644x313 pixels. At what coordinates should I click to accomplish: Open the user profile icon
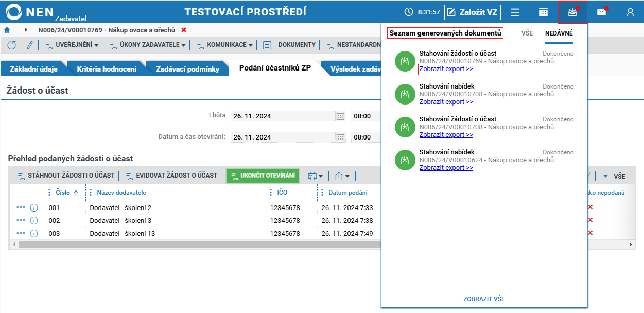point(630,12)
